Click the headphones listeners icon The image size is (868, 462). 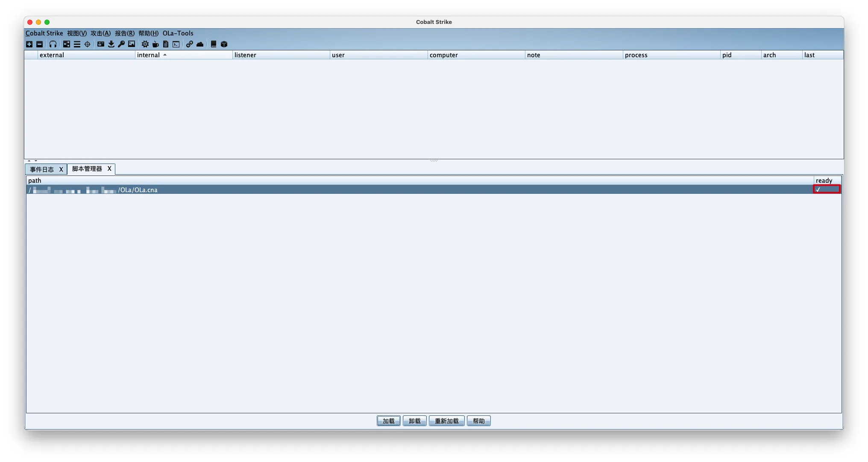(53, 44)
